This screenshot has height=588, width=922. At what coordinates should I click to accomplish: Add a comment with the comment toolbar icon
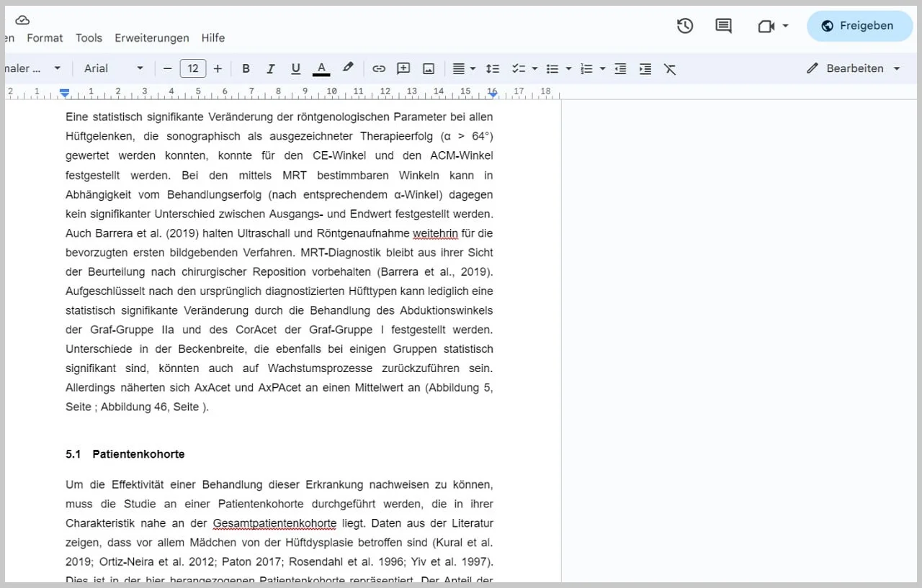[403, 68]
